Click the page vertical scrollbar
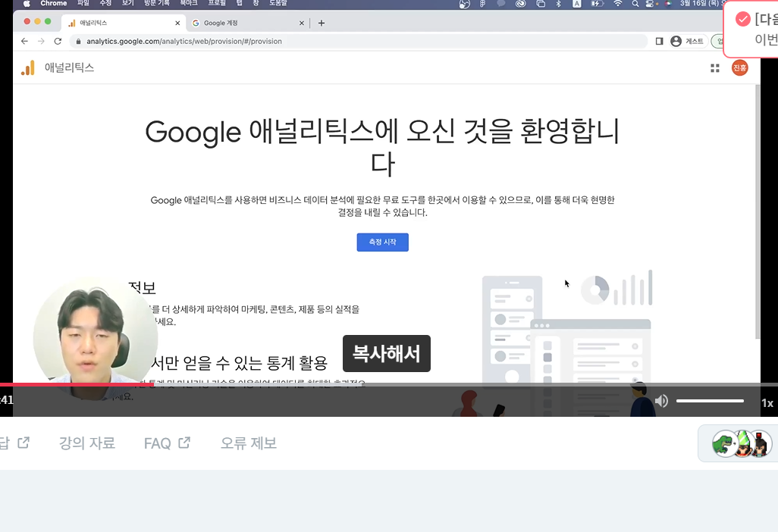The height and width of the screenshot is (532, 778). (x=758, y=212)
